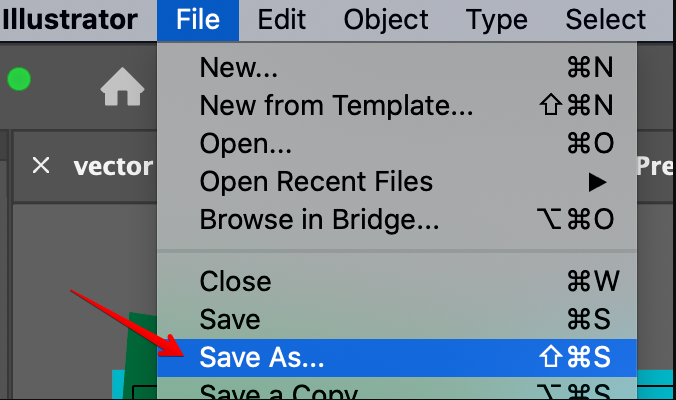This screenshot has width=676, height=400.
Task: Click the Home icon
Action: pos(122,89)
